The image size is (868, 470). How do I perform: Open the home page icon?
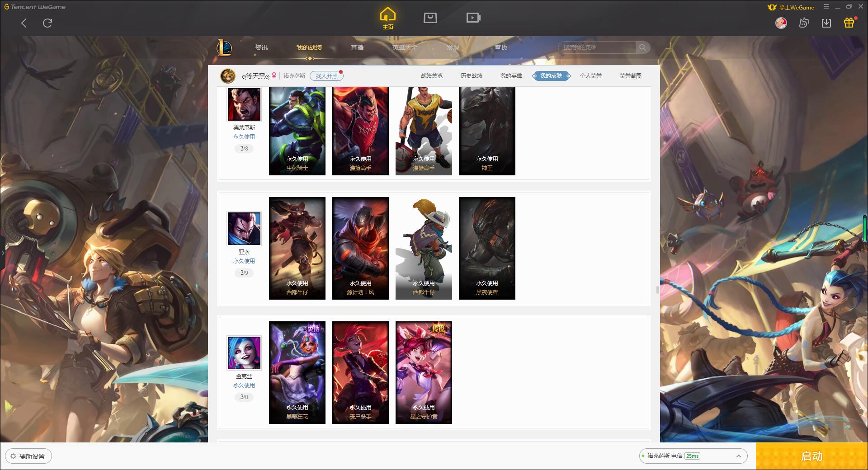coord(387,19)
